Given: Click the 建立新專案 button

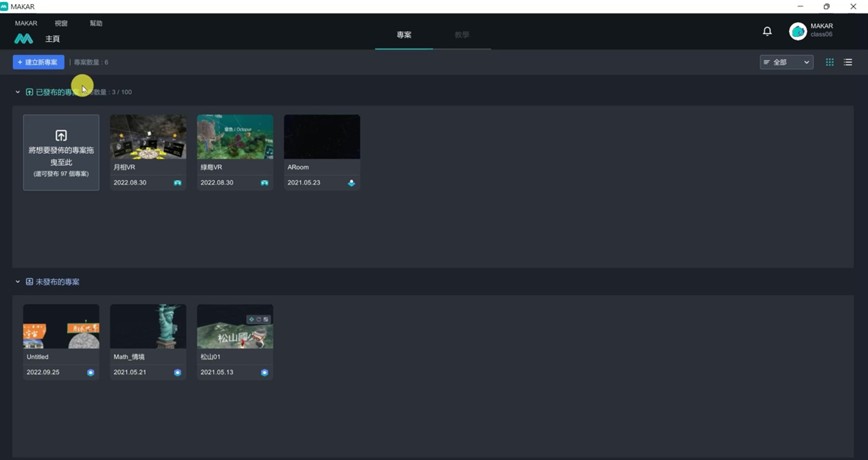Looking at the screenshot, I should [x=38, y=62].
